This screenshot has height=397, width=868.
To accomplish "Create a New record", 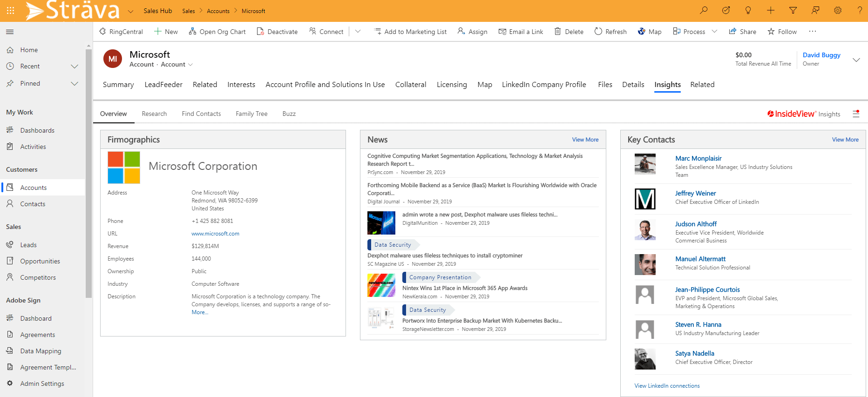I will pos(166,32).
